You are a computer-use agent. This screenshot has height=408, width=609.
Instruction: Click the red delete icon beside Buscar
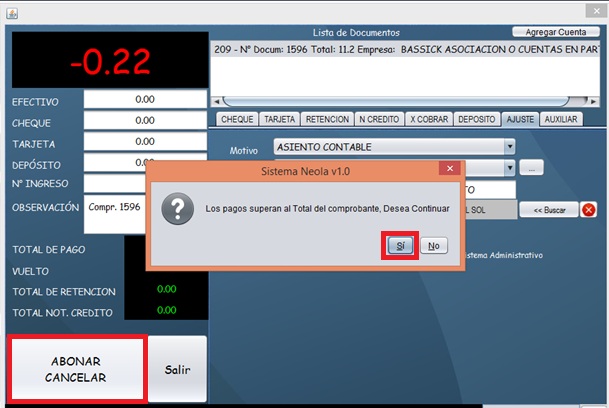click(589, 210)
